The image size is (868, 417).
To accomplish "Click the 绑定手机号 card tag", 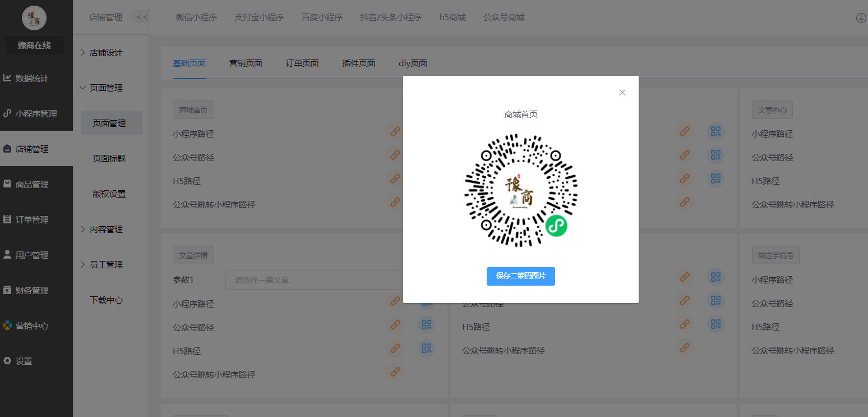I will coord(776,255).
